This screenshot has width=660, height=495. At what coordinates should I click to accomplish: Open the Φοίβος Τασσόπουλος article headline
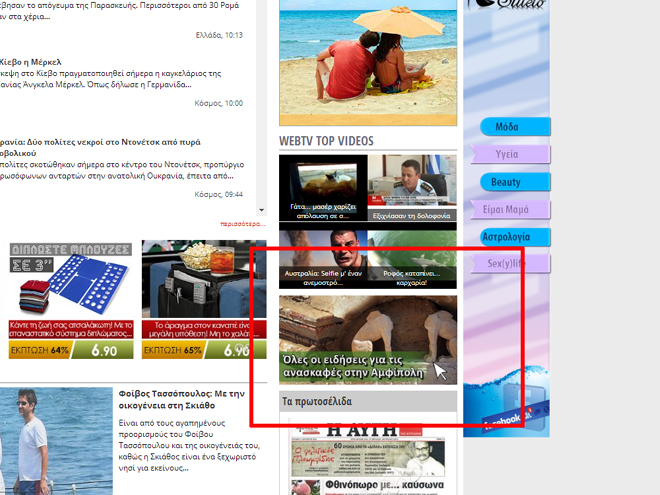[x=181, y=401]
